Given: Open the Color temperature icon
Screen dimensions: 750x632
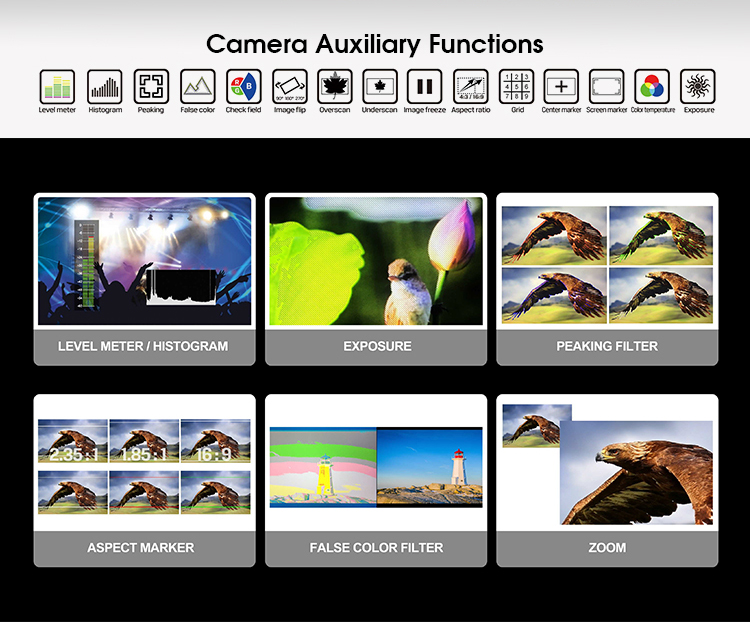Looking at the screenshot, I should (x=652, y=86).
